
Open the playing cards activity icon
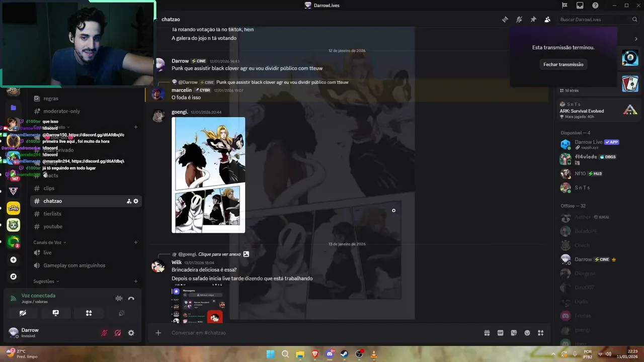tap(630, 83)
